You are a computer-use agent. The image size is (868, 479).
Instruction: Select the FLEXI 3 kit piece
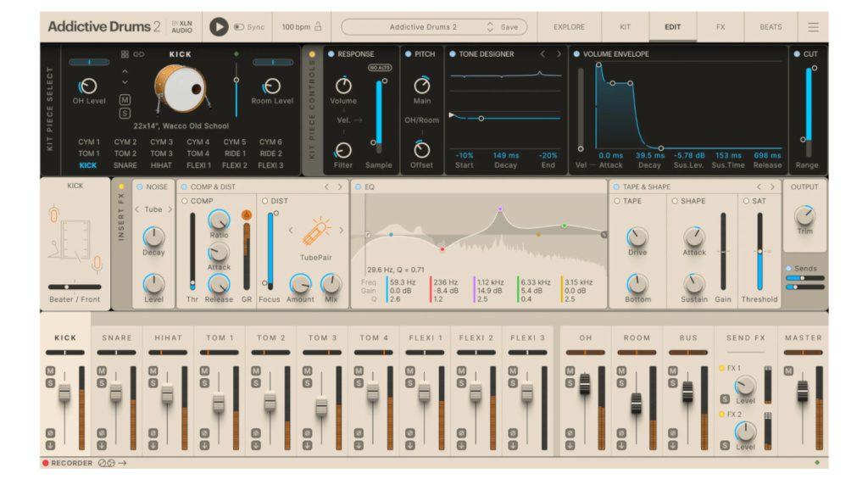[270, 165]
